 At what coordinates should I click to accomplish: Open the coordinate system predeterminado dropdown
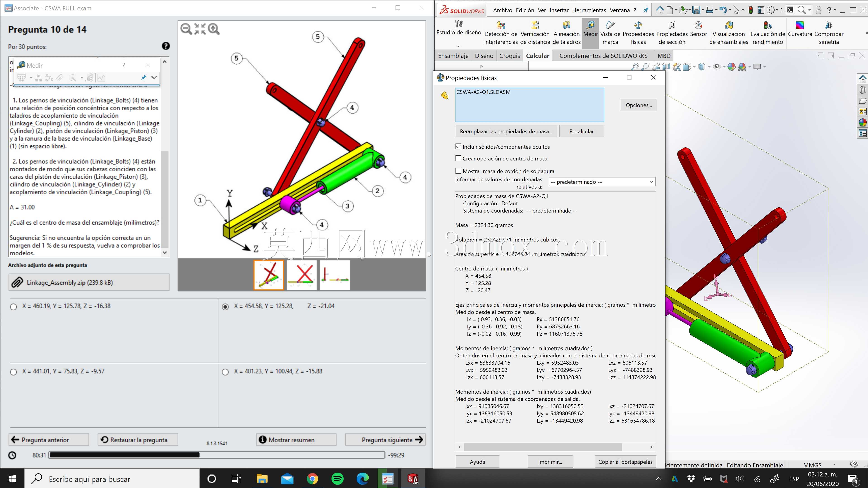602,182
